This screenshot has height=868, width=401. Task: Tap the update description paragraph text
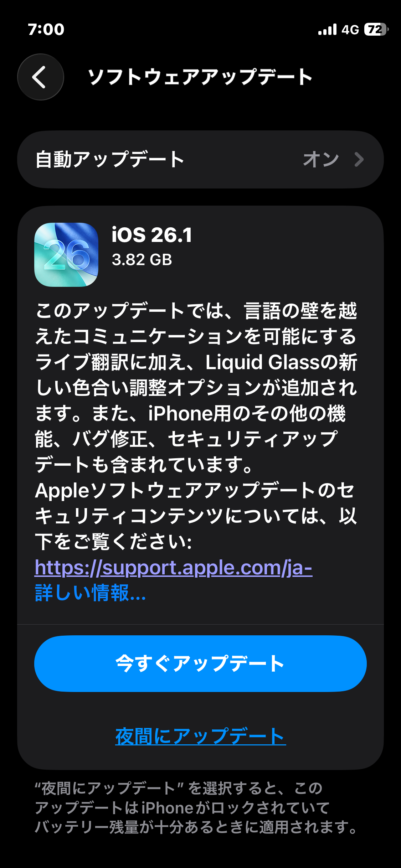196,387
